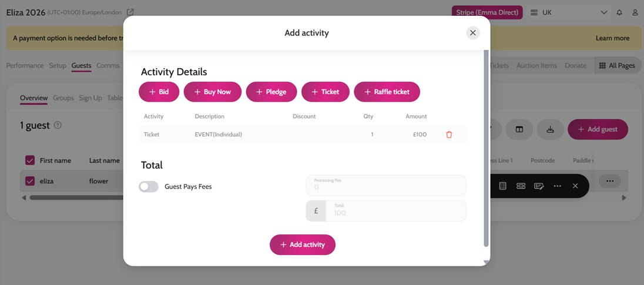
Task: Add a Raffle ticket activity
Action: point(387,92)
